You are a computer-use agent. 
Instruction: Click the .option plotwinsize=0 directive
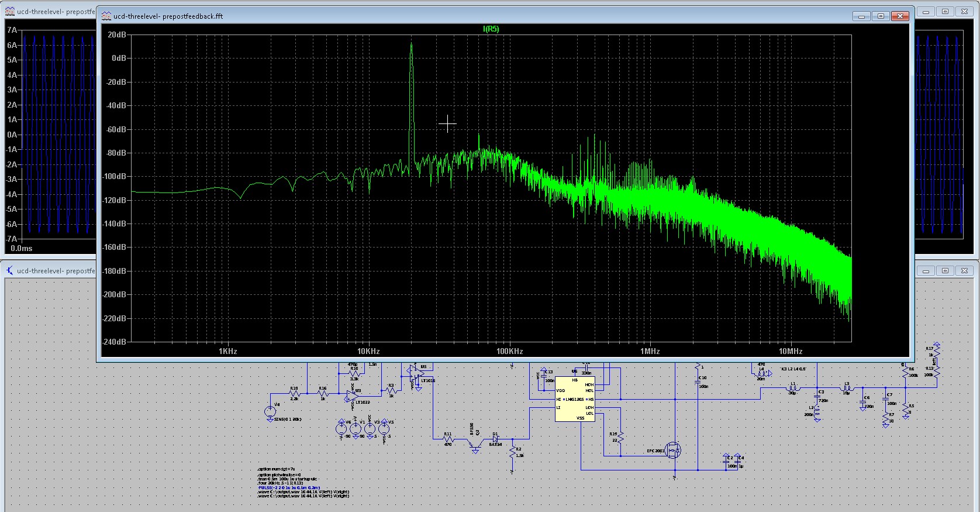click(279, 475)
